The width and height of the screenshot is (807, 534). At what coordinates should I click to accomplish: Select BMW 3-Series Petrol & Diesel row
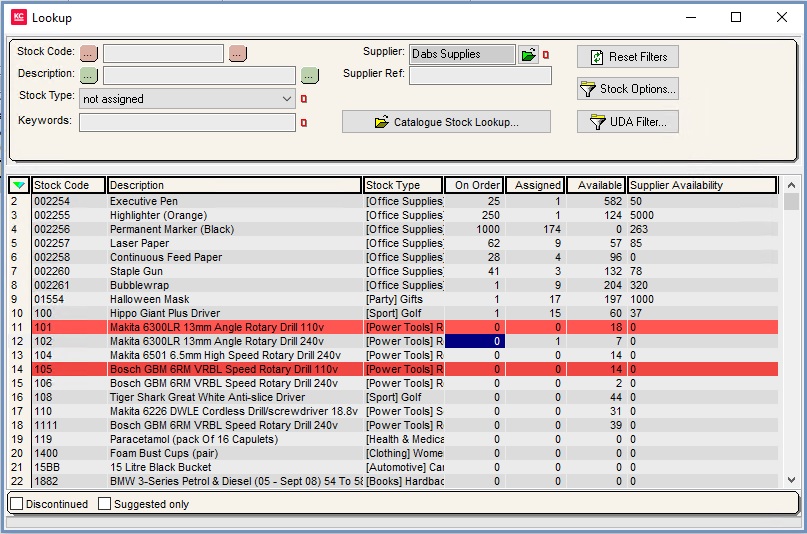pyautogui.click(x=393, y=481)
